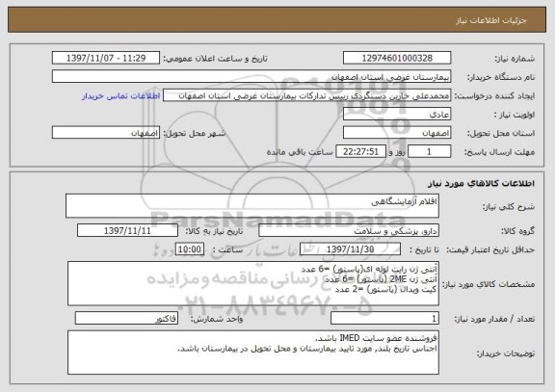Click the delivery city field next to شهر محل تحویل
555x392 pixels.
(x=106, y=133)
